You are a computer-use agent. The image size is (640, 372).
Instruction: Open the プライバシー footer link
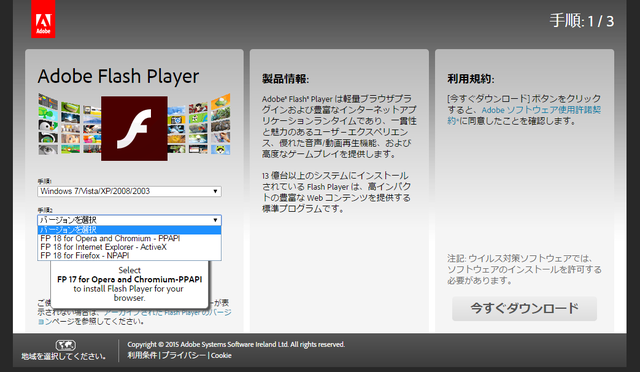(x=184, y=355)
